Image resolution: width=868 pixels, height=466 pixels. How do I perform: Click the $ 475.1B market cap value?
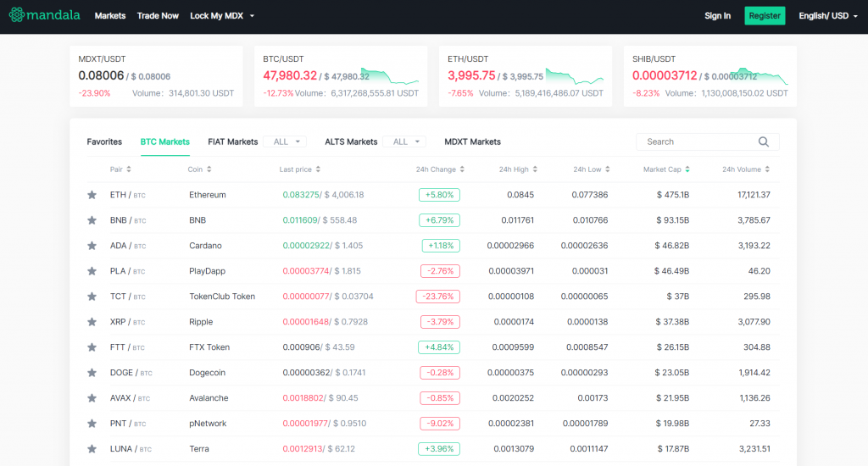tap(672, 195)
